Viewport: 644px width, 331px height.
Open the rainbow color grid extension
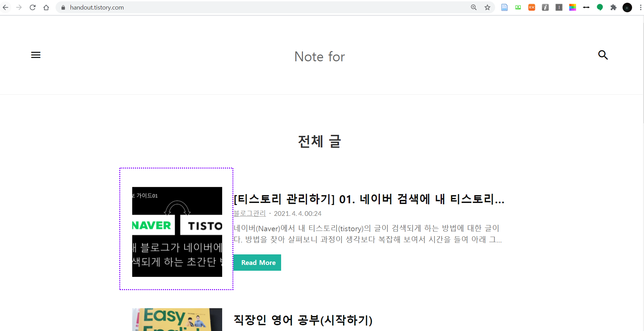pyautogui.click(x=572, y=7)
